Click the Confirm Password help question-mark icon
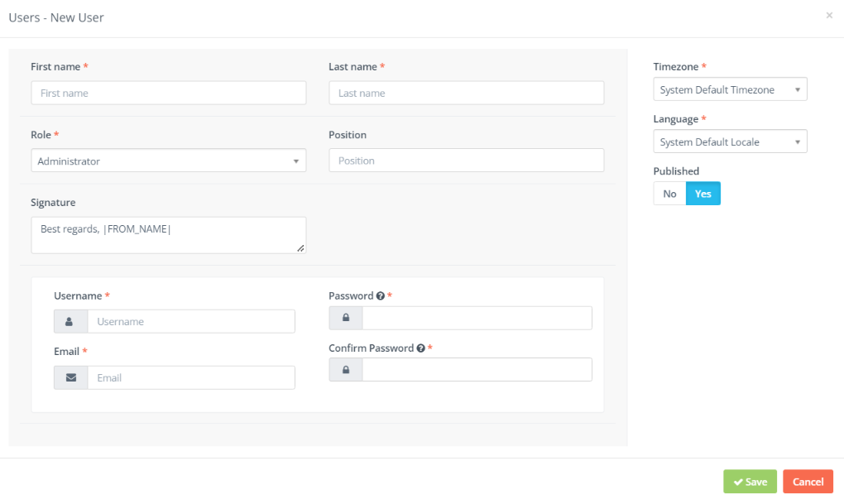This screenshot has height=504, width=844. [421, 348]
